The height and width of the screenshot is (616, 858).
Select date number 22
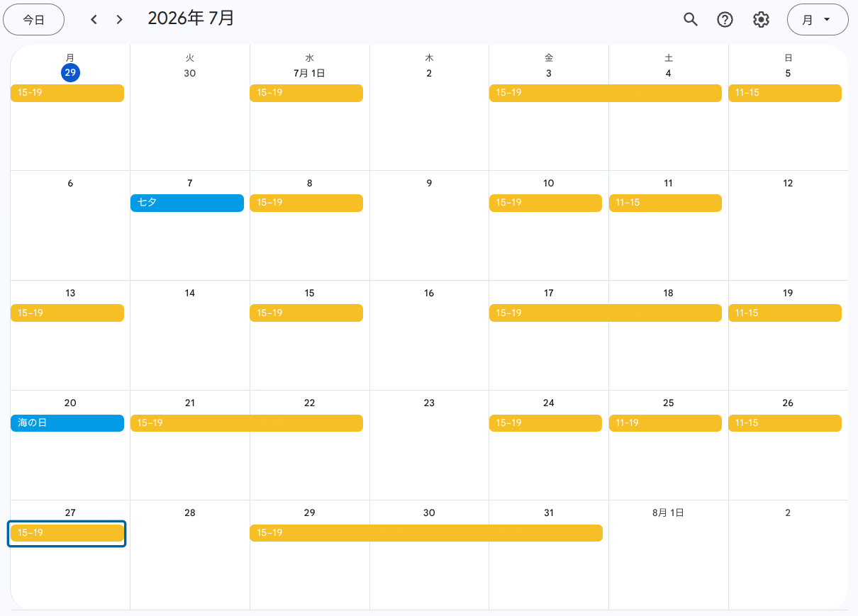pos(309,403)
